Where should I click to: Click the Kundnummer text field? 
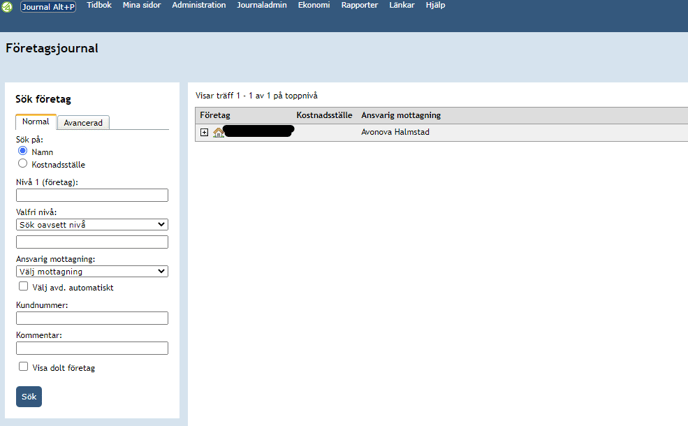[92, 318]
